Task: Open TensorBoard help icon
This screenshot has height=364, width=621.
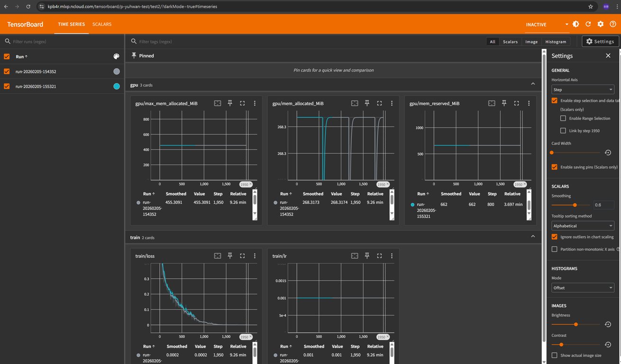Action: [613, 24]
